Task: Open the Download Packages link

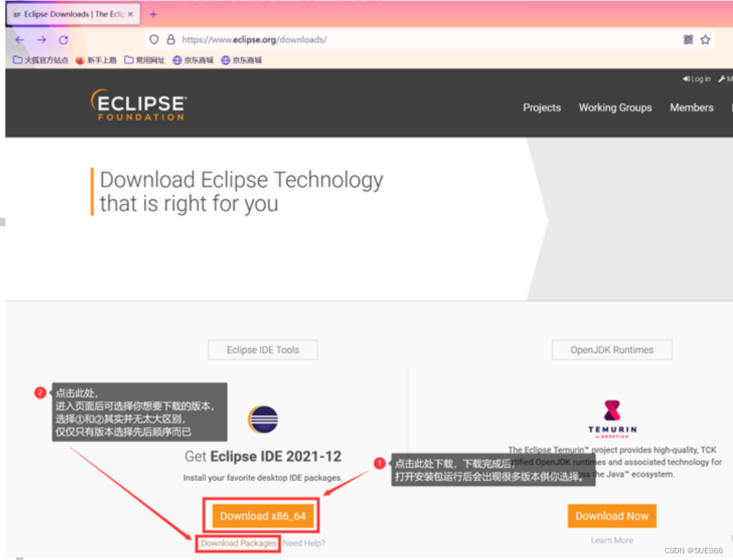Action: click(237, 543)
